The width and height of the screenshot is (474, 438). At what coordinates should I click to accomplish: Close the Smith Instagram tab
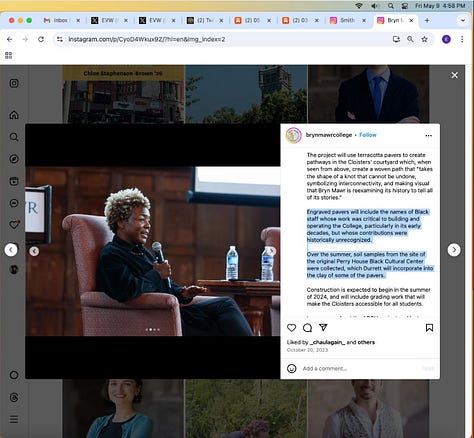click(x=364, y=20)
